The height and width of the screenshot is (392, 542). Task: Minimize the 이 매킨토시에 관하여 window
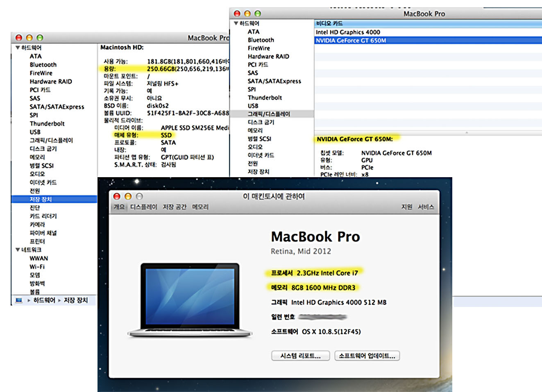[x=128, y=196]
